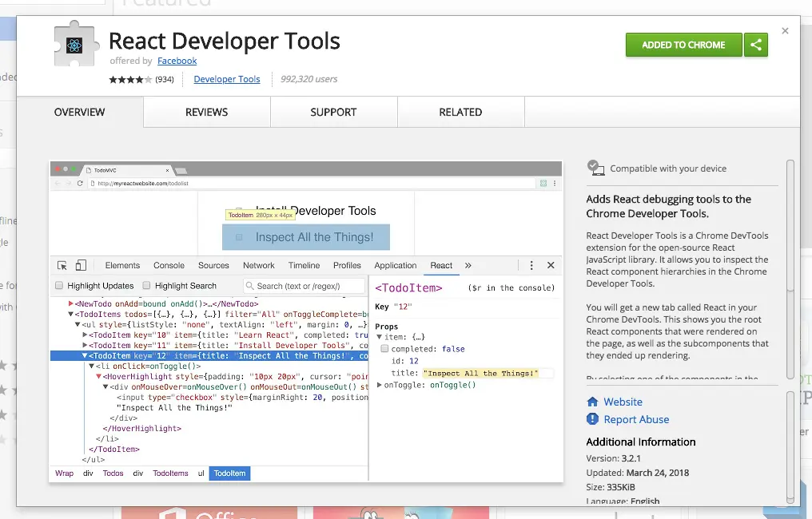The width and height of the screenshot is (812, 519).
Task: Show more DevTools tabs with the double chevron
Action: 468,265
